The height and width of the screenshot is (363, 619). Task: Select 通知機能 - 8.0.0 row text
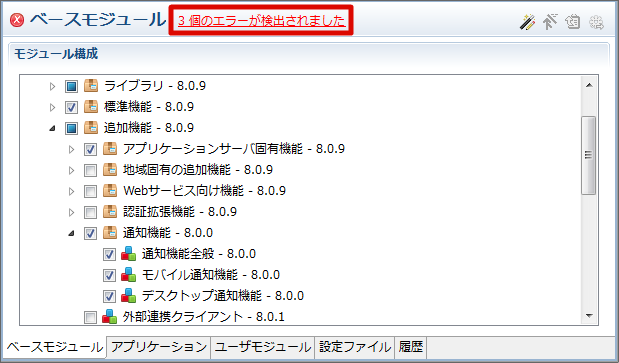coord(168,233)
